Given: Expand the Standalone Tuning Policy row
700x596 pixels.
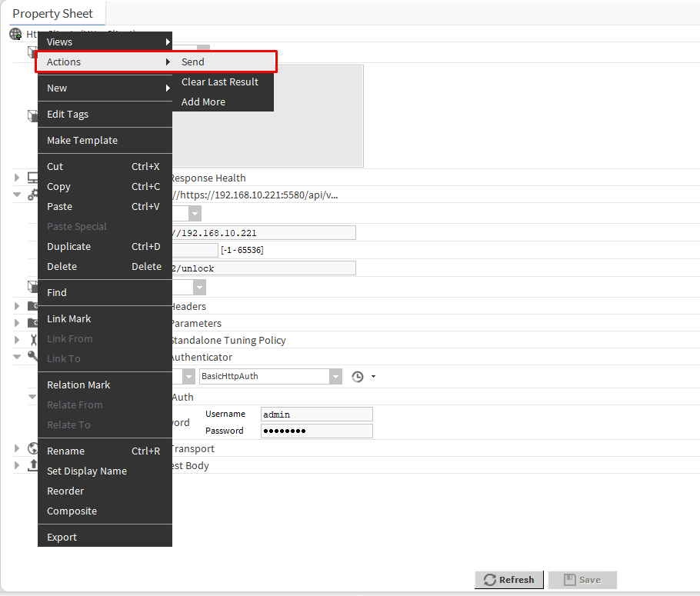Looking at the screenshot, I should point(17,340).
